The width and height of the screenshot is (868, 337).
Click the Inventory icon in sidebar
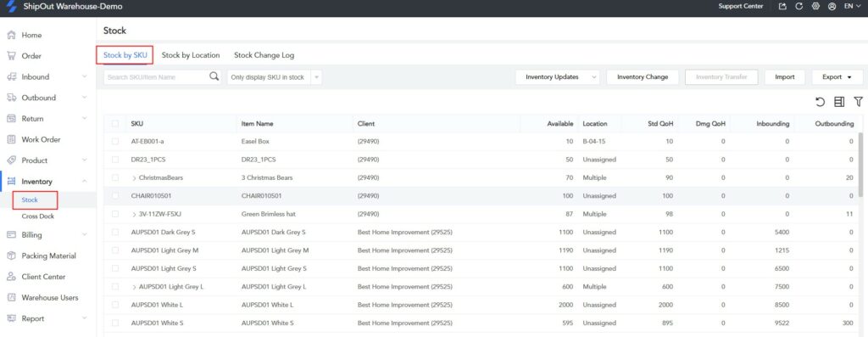click(x=11, y=182)
